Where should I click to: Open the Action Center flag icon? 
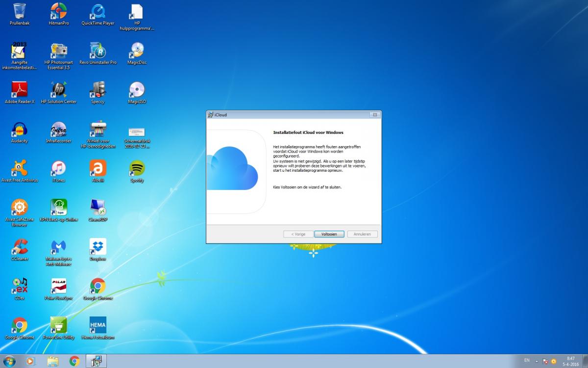click(x=545, y=361)
